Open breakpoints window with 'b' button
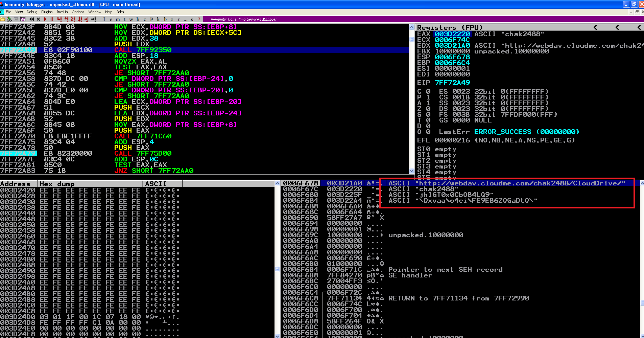 [x=165, y=19]
